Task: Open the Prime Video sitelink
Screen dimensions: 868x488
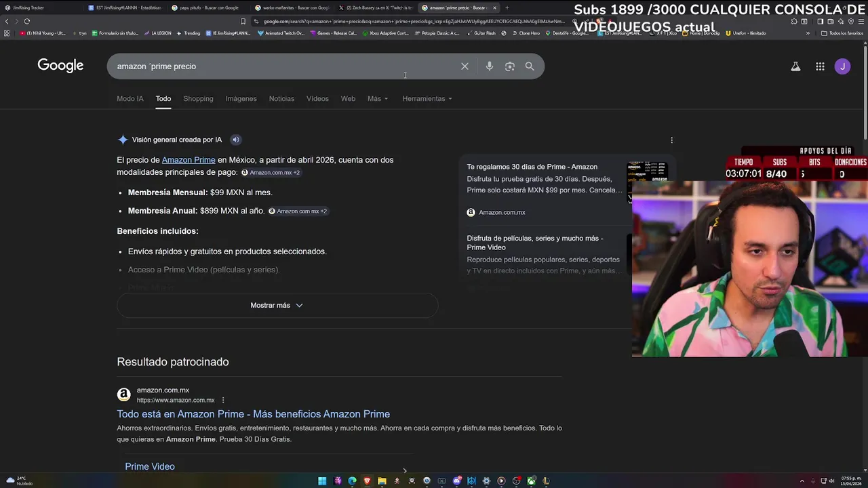Action: click(x=150, y=466)
